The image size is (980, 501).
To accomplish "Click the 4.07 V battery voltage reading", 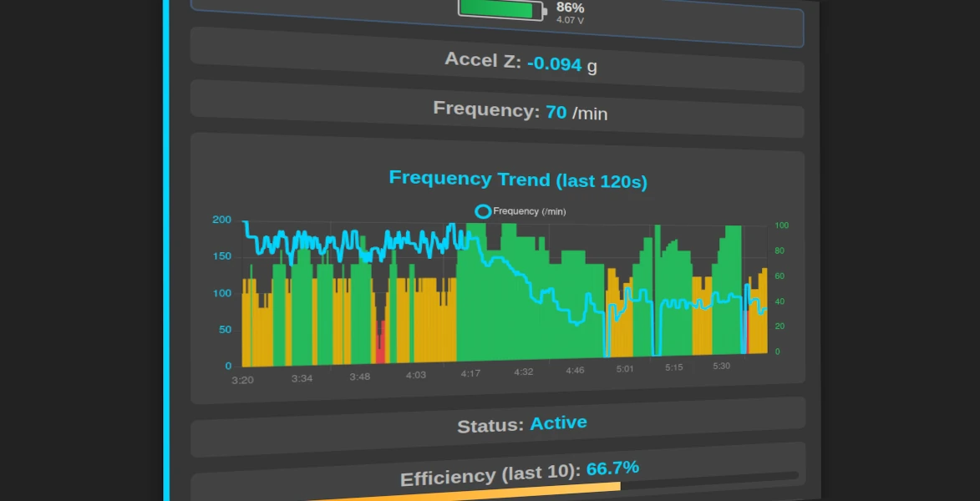I will point(570,20).
